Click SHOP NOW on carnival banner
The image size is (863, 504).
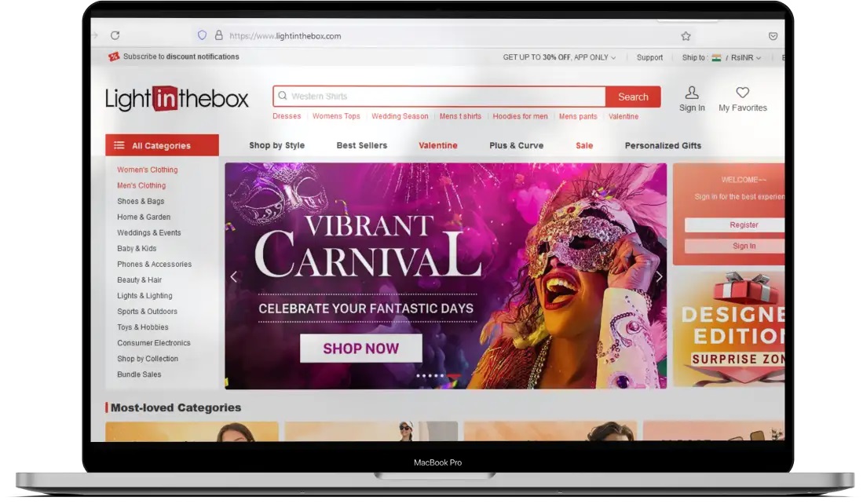[360, 349]
